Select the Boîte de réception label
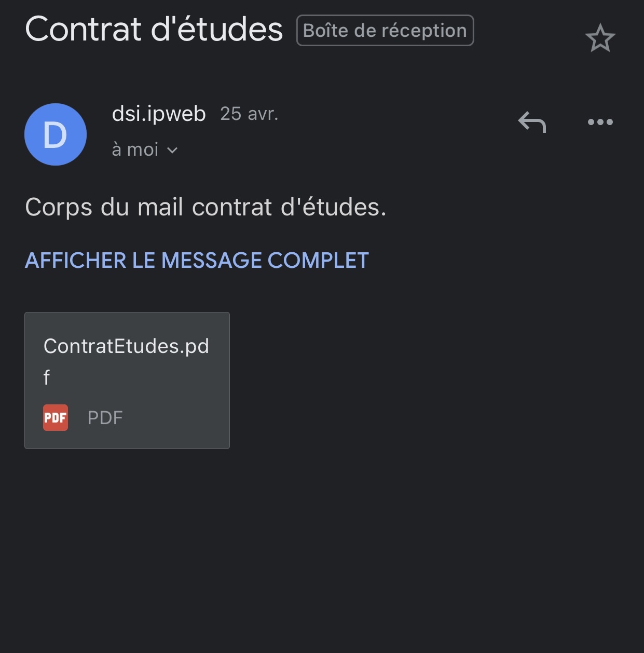This screenshot has width=644, height=653. tap(385, 30)
